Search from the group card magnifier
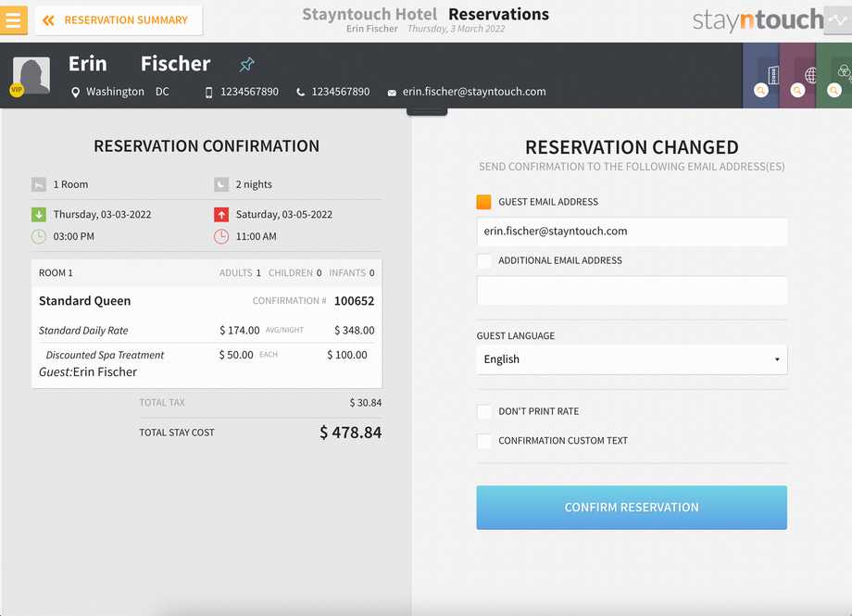The height and width of the screenshot is (616, 852). 833,90
